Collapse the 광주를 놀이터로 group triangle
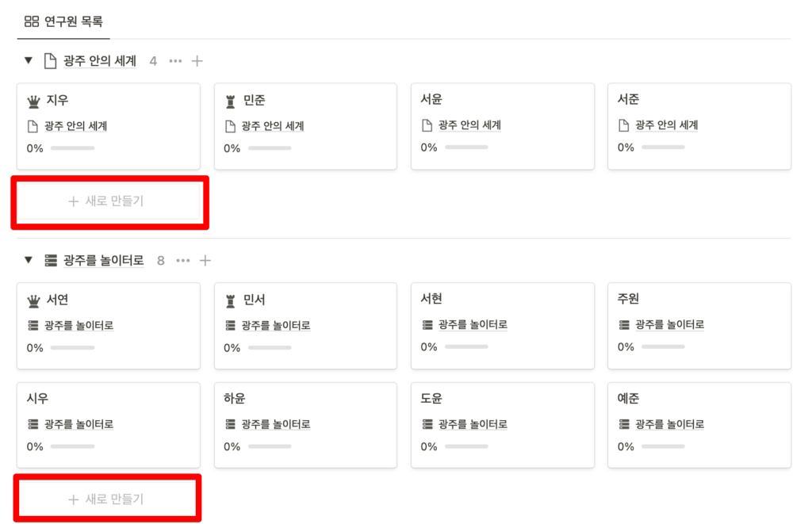Viewport: 812px width, 524px height. click(29, 260)
